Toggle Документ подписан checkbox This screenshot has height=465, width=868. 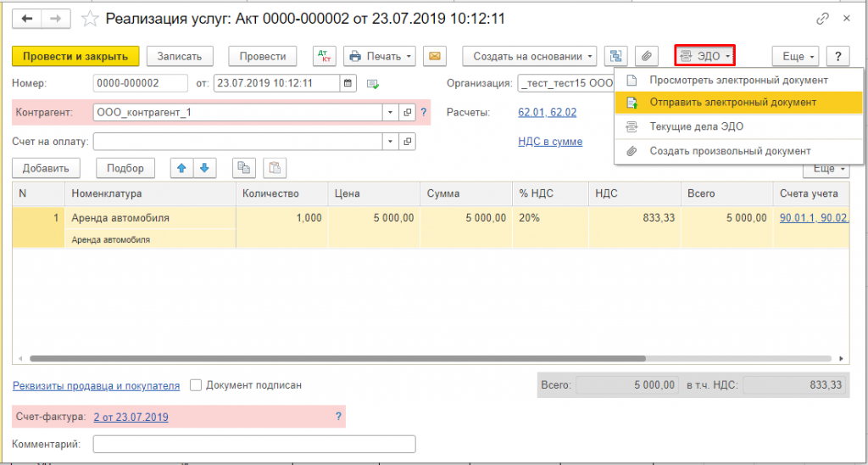point(196,385)
